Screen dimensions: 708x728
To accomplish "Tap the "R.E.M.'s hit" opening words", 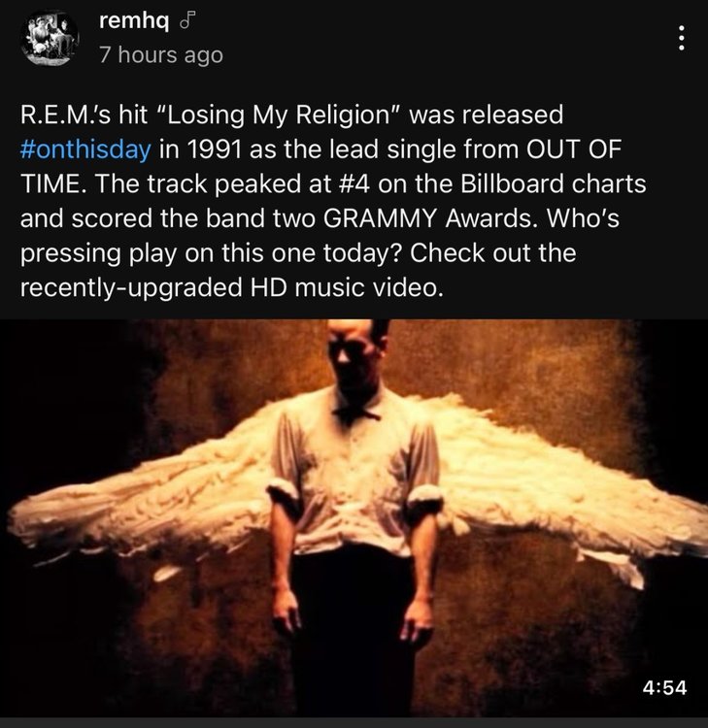I will [84, 115].
